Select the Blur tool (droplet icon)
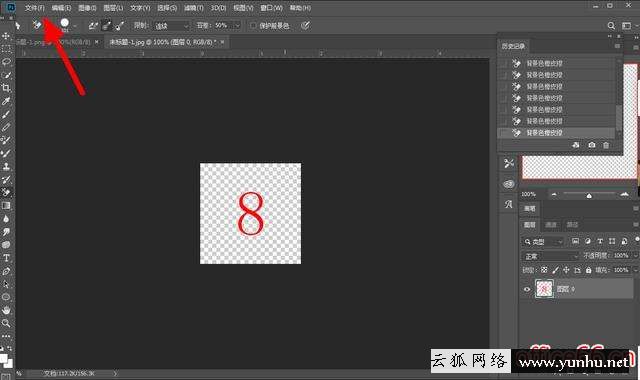640x380 pixels. coord(6,218)
